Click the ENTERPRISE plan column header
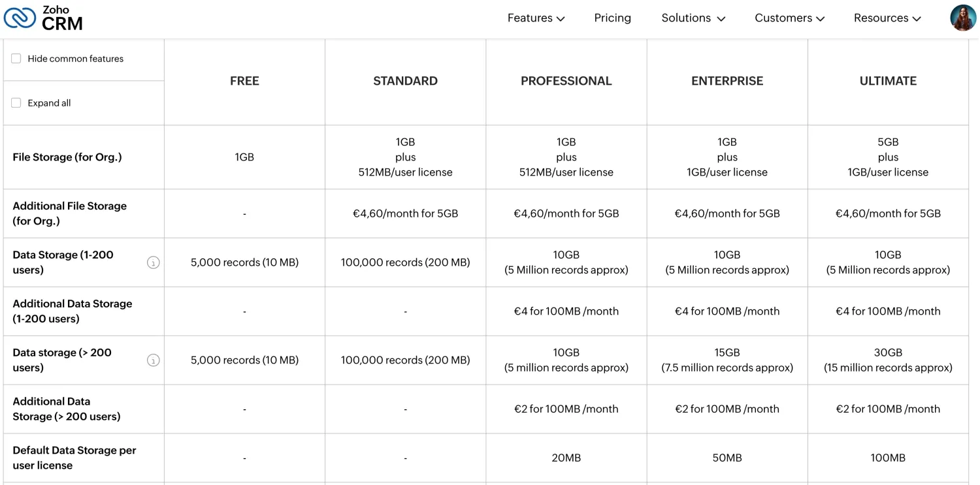The width and height of the screenshot is (980, 485). pyautogui.click(x=727, y=81)
